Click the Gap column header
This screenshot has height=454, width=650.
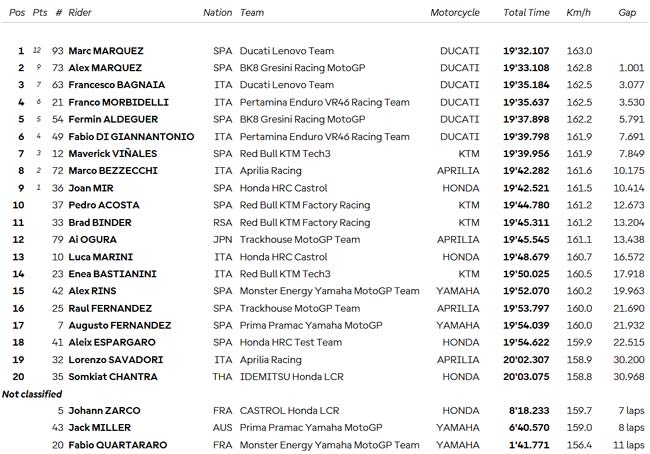627,13
